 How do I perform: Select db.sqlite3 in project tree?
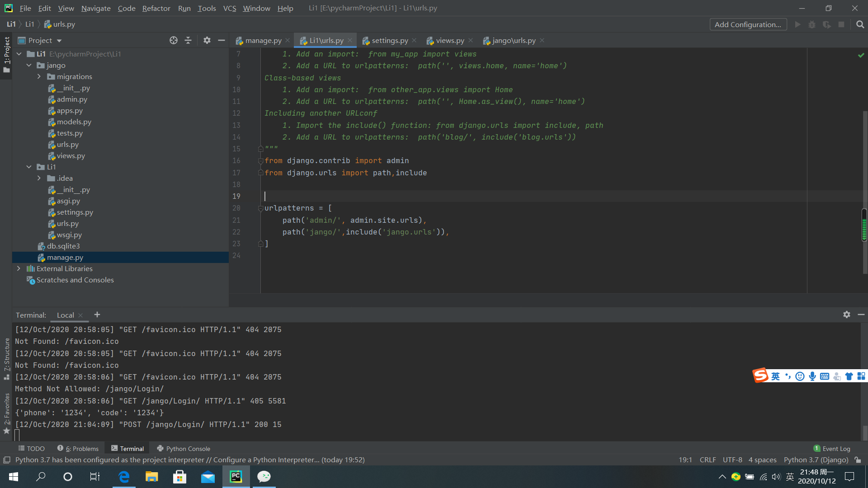coord(63,246)
